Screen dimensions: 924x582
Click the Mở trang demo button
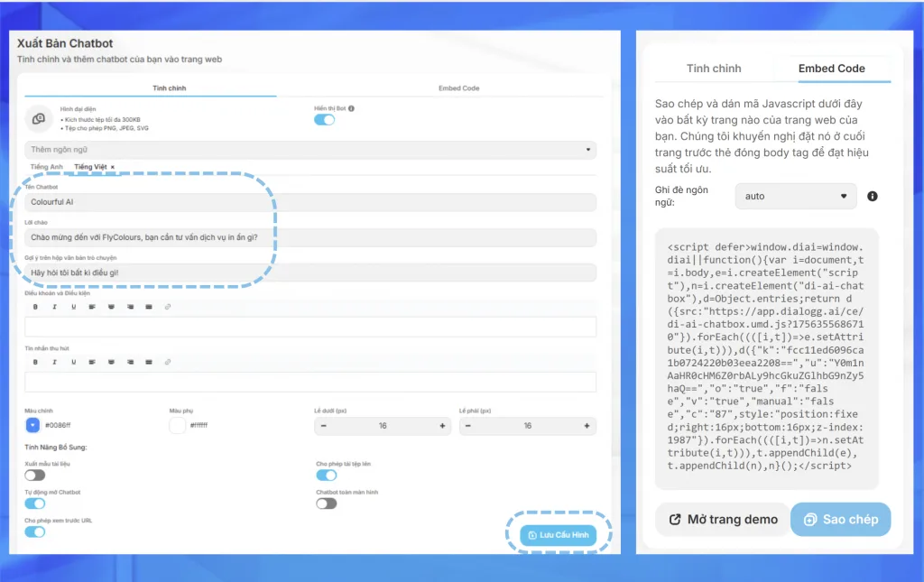723,520
